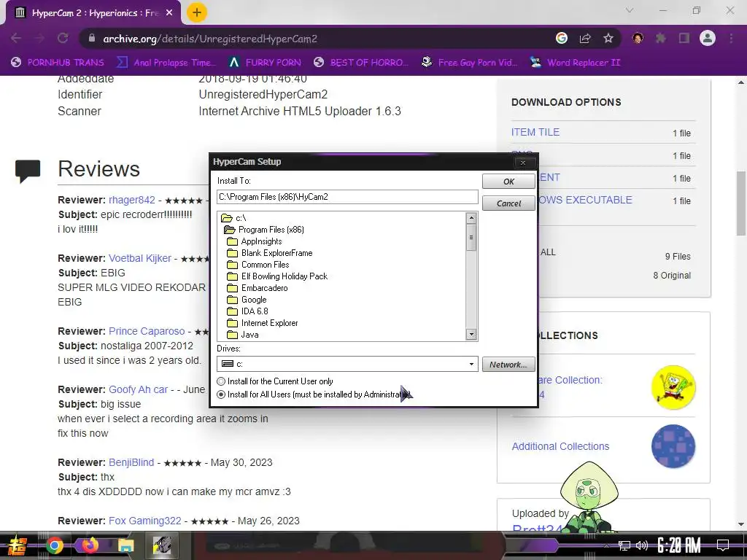Viewport: 747px width, 560px height.
Task: Open the BEST OF HORRO... bookmark
Action: coord(361,63)
